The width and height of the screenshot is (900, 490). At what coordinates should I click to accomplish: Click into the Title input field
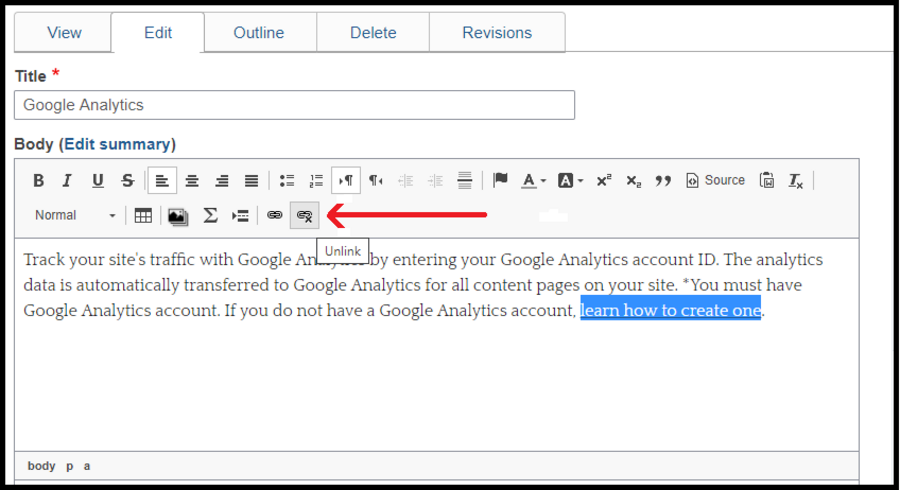coord(294,105)
